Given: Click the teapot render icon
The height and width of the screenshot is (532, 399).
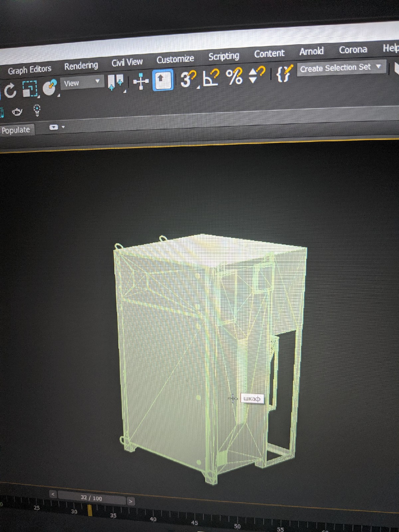Looking at the screenshot, I should point(17,112).
